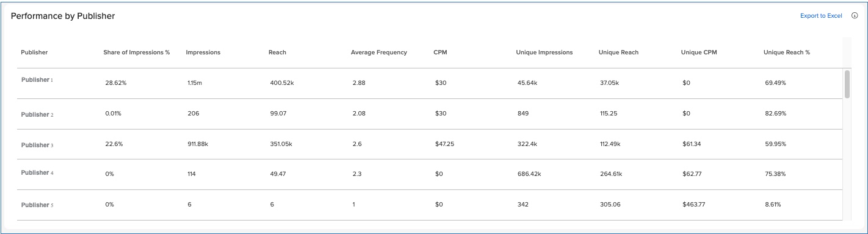Click the table's vertical scrollbar thumb
The width and height of the screenshot is (868, 234).
coord(847,84)
